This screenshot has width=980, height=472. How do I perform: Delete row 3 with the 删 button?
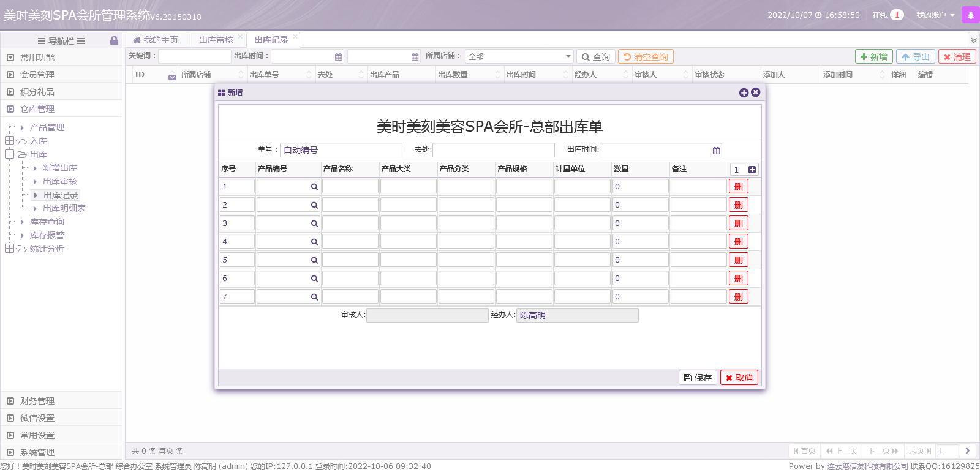[x=738, y=223]
